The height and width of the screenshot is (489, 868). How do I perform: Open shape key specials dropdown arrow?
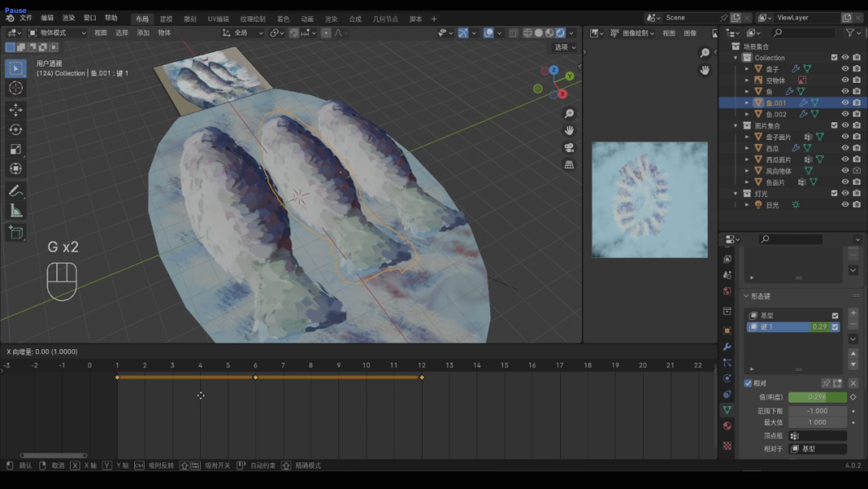point(853,339)
